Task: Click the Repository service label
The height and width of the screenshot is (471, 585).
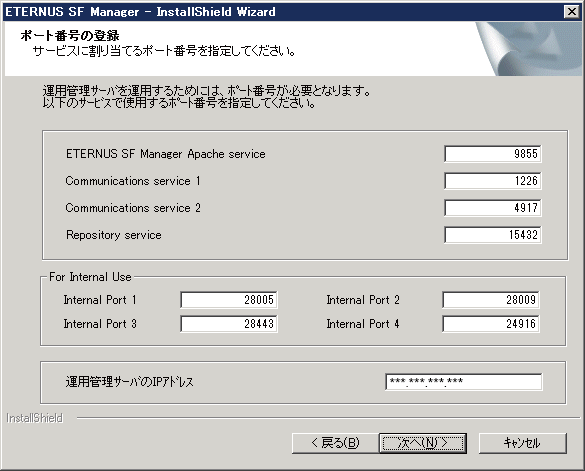Action: 114,235
